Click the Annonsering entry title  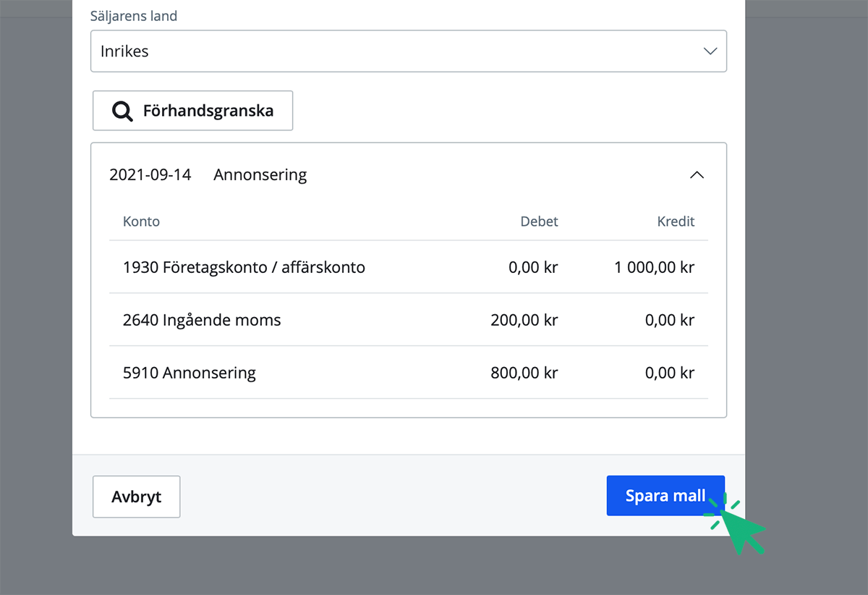coord(260,174)
